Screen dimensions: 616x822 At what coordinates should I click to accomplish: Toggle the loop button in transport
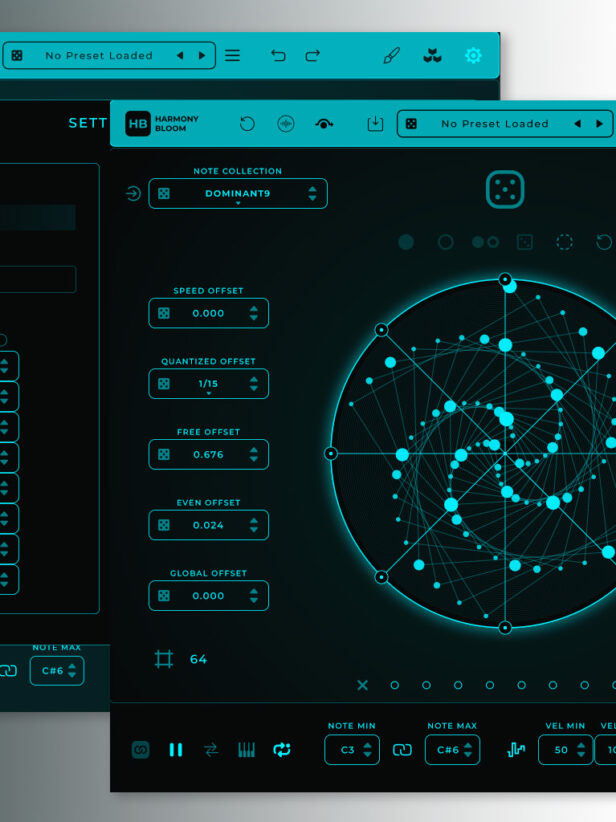[x=282, y=750]
